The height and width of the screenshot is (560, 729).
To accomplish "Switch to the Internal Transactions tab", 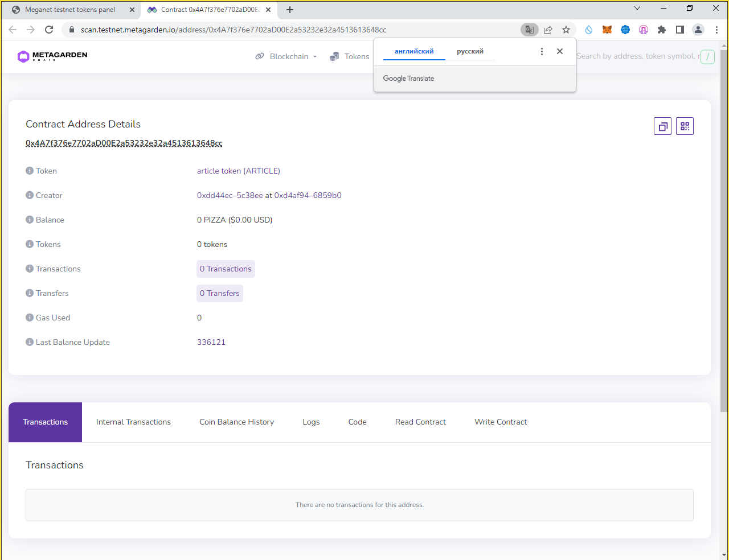I will [x=133, y=422].
